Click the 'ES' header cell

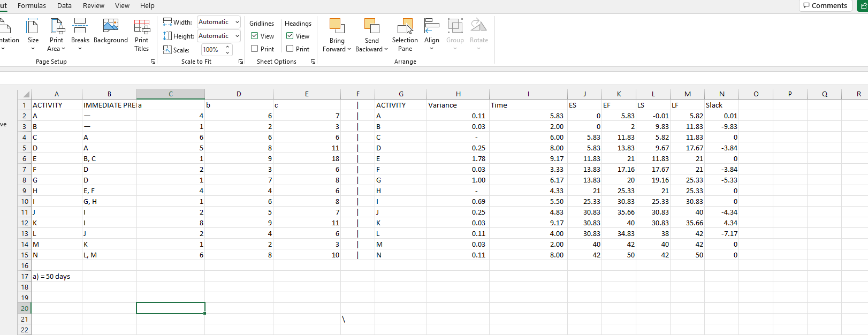584,105
